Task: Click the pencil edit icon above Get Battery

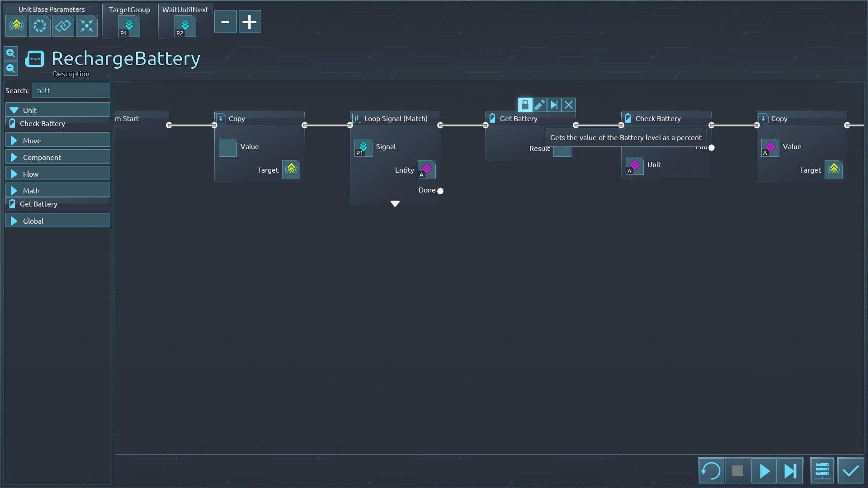Action: pyautogui.click(x=539, y=105)
